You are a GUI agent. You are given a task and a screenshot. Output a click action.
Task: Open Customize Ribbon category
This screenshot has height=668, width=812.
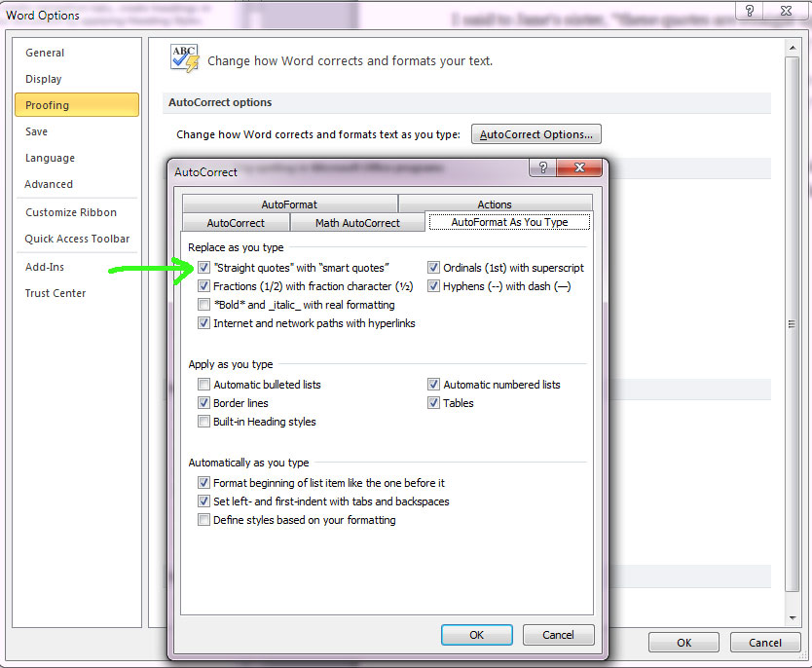(x=77, y=212)
